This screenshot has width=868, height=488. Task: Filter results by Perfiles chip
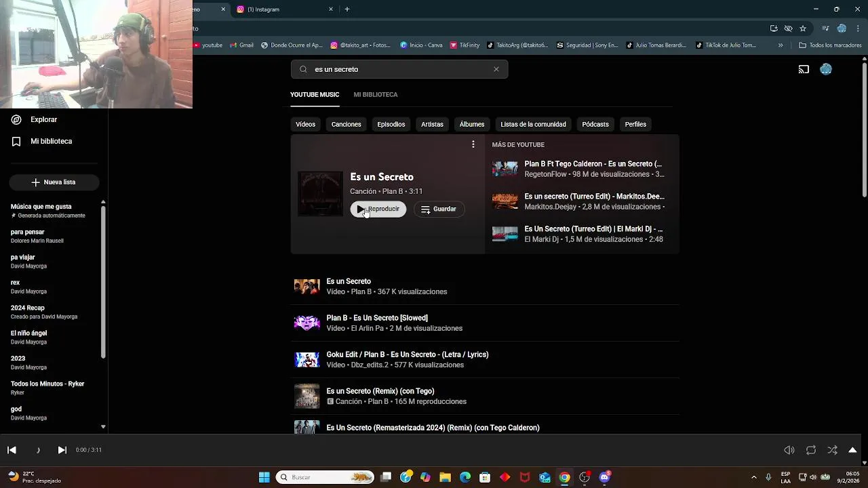coord(635,124)
